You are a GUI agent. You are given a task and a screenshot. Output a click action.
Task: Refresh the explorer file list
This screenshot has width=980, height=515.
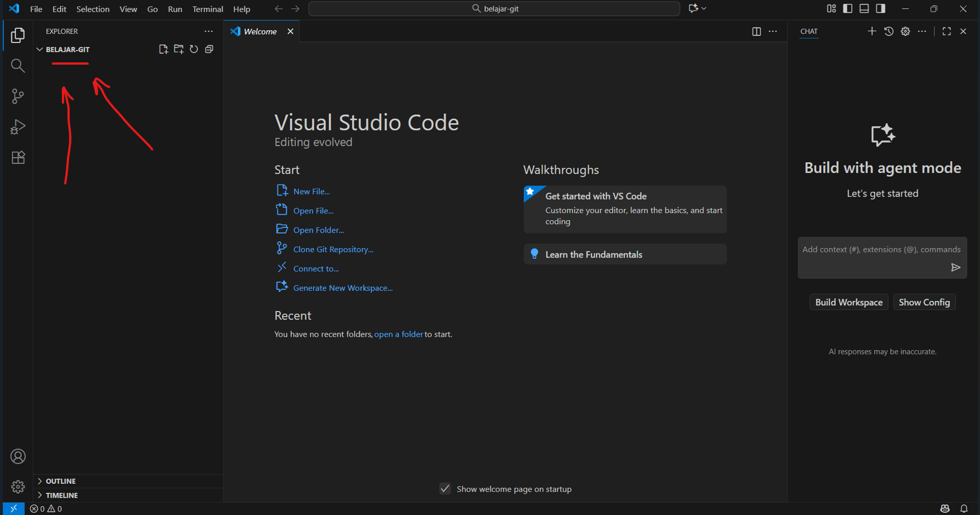[x=193, y=49]
